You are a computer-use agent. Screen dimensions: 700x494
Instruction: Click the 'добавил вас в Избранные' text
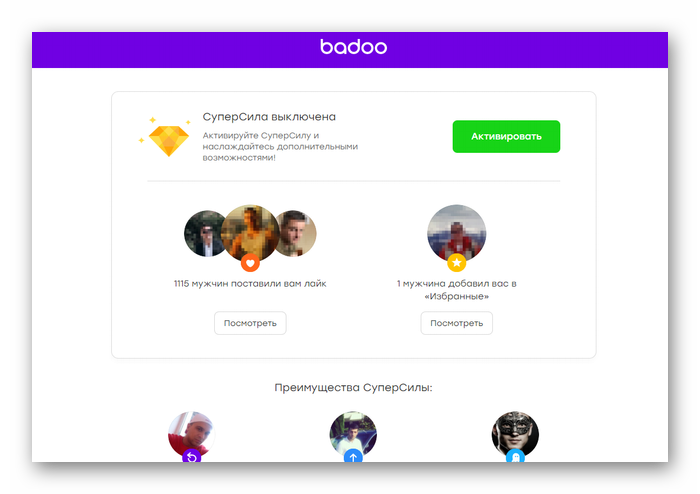469,290
